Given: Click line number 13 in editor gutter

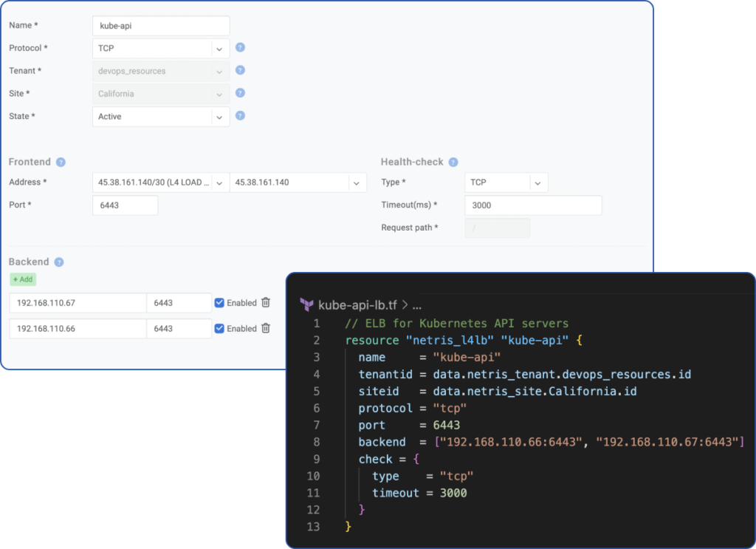Looking at the screenshot, I should pos(313,527).
